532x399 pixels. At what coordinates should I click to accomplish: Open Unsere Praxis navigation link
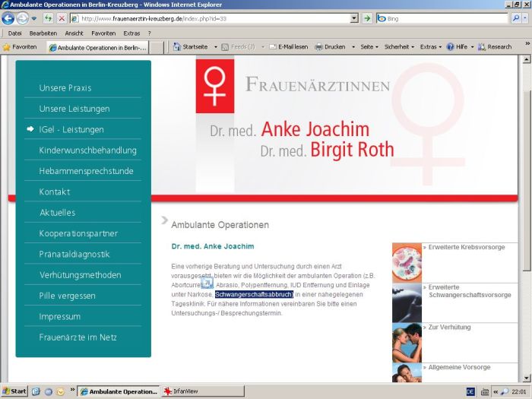click(x=65, y=88)
